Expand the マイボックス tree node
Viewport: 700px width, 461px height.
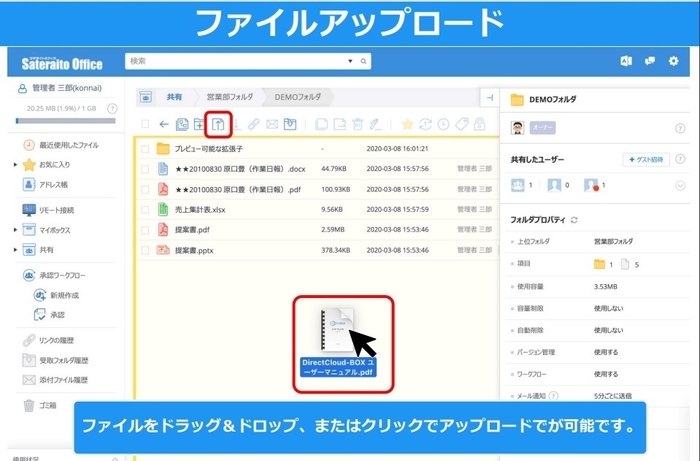tap(16, 230)
